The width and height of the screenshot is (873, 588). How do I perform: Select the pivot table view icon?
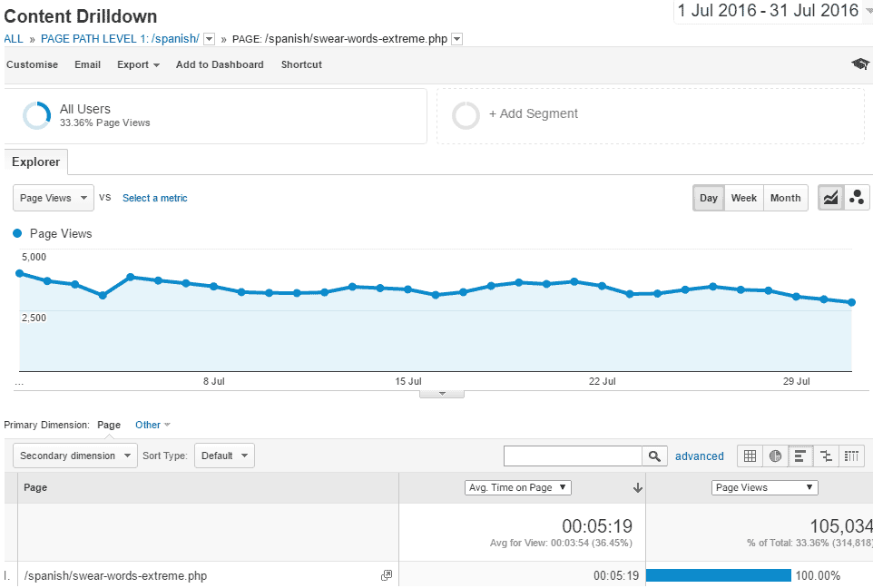tap(851, 456)
